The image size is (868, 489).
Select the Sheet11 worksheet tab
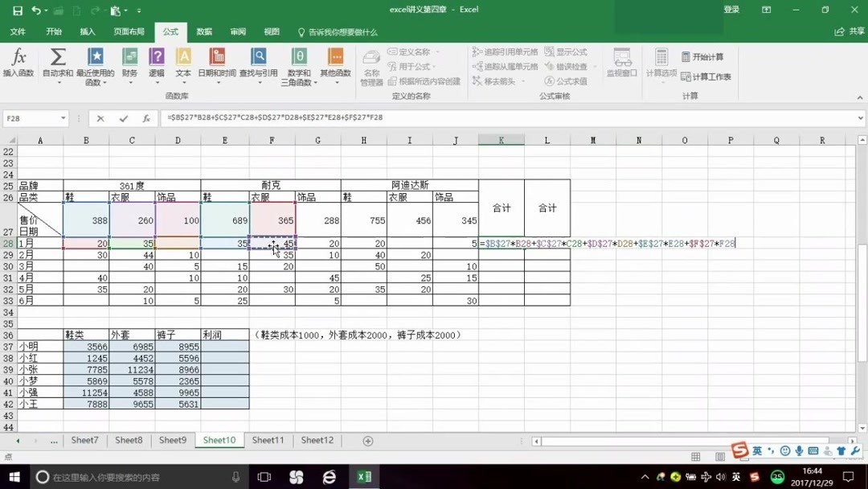click(x=268, y=440)
